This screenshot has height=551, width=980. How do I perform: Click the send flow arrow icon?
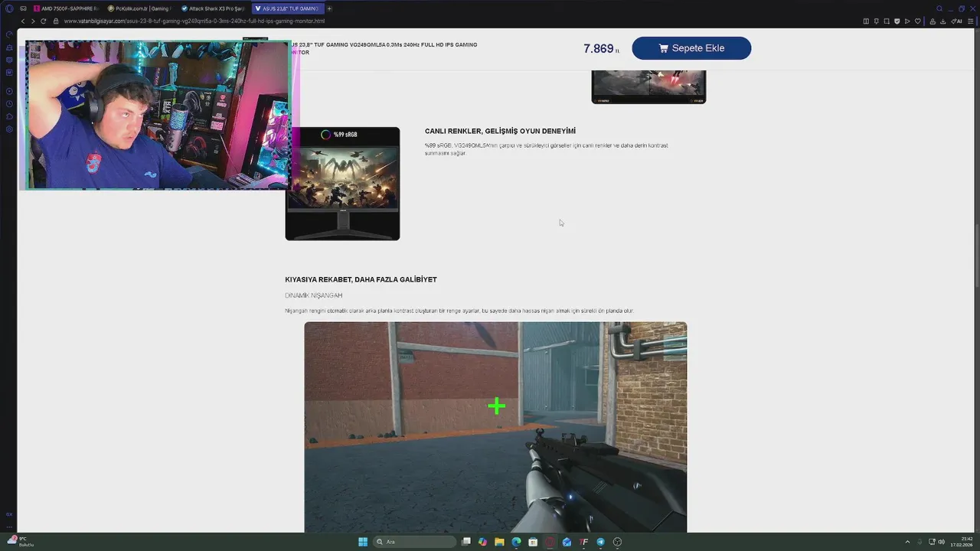click(x=907, y=21)
